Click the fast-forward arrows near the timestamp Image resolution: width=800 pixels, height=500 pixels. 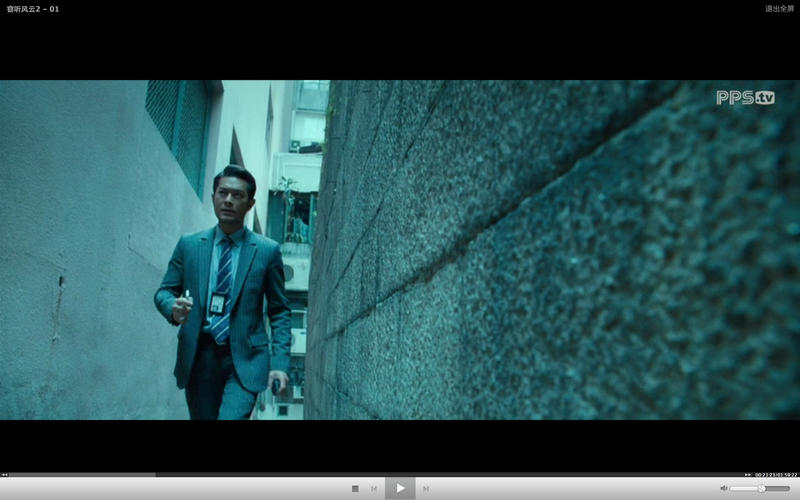point(748,474)
